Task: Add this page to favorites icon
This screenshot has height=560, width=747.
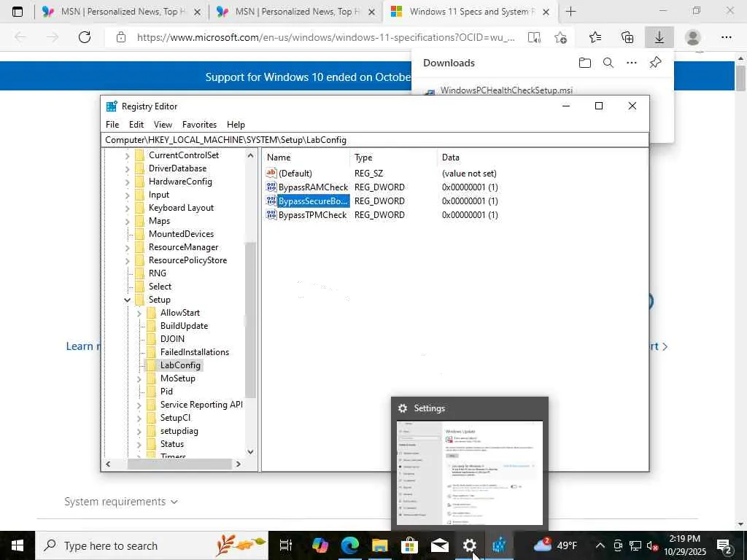Action: [x=561, y=37]
